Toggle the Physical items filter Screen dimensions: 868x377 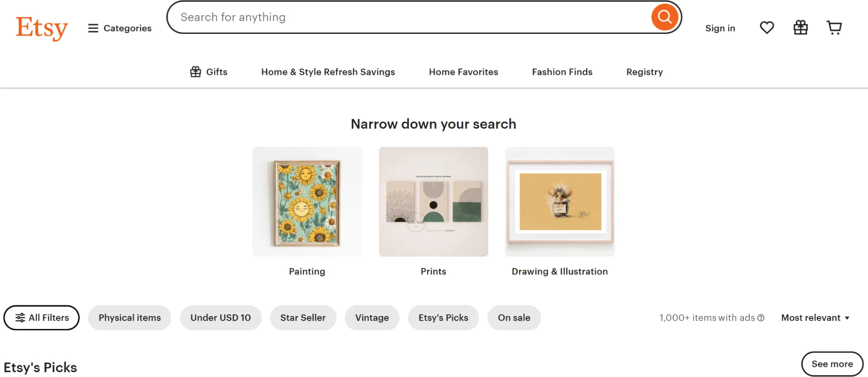129,318
